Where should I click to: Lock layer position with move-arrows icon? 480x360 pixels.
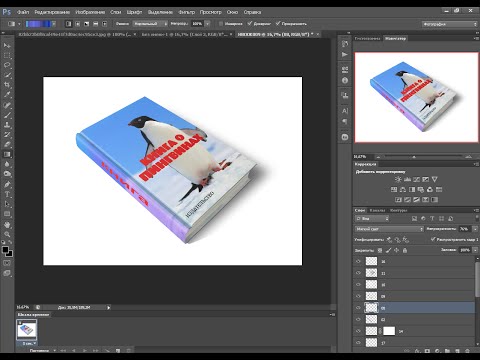pyautogui.click(x=397, y=250)
